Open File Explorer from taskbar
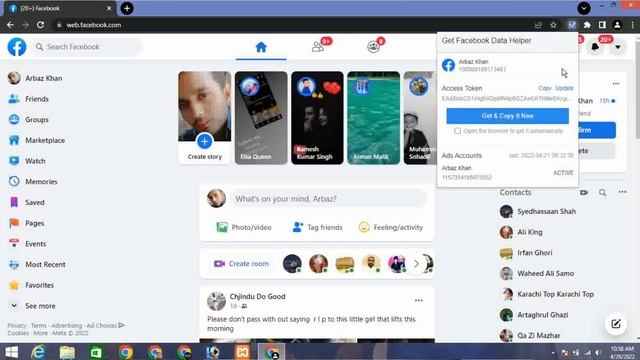This screenshot has height=360, width=640. pos(67,352)
